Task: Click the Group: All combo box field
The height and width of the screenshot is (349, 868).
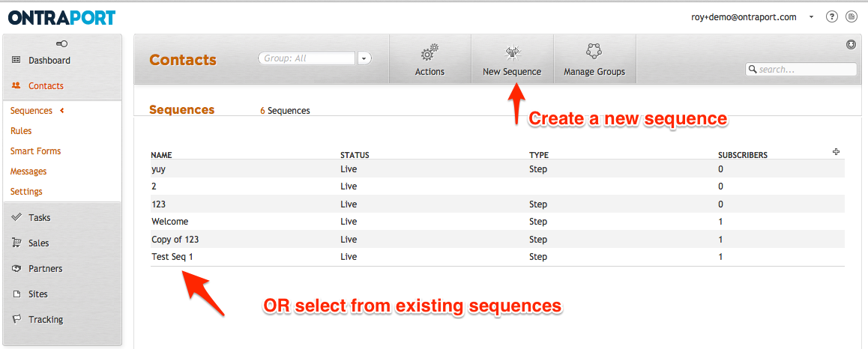Action: coord(307,58)
